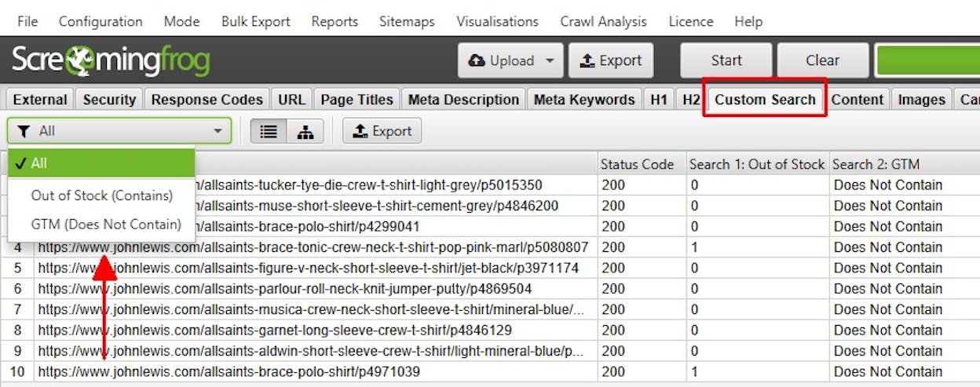Viewport: 980px width, 387px height.
Task: Switch to the Images tab
Action: (x=921, y=100)
